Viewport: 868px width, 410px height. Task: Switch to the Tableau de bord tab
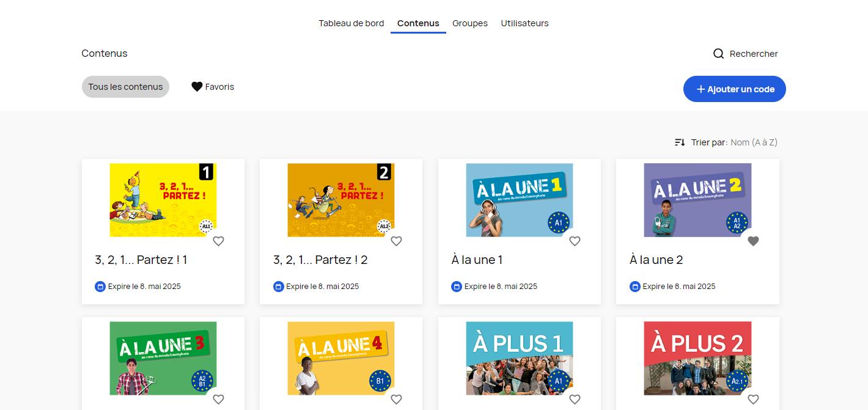tap(351, 23)
